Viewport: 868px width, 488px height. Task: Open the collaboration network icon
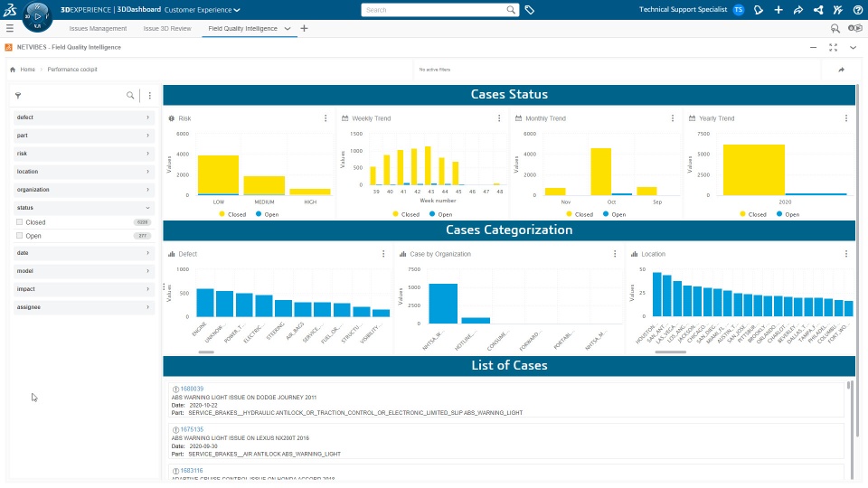(x=818, y=9)
